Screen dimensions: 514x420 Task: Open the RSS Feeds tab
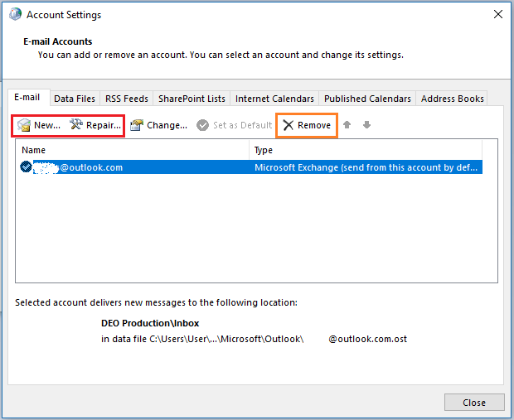[x=127, y=99]
